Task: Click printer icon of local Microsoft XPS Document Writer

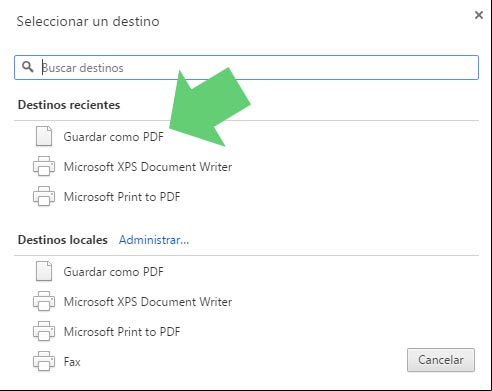Action: pos(44,301)
